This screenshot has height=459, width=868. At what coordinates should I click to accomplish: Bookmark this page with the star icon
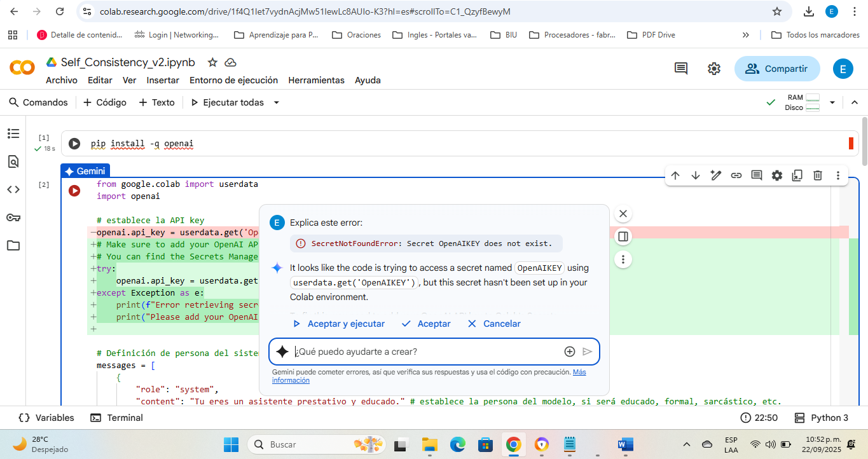[776, 11]
